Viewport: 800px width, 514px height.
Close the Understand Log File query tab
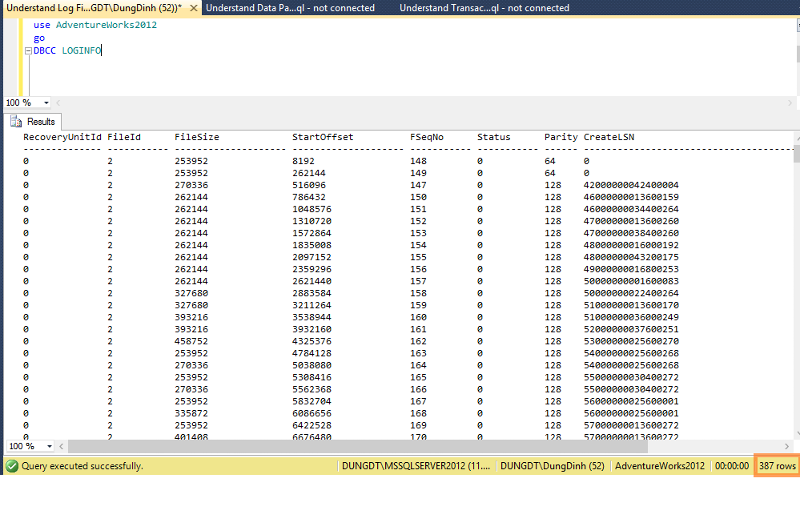pos(193,8)
